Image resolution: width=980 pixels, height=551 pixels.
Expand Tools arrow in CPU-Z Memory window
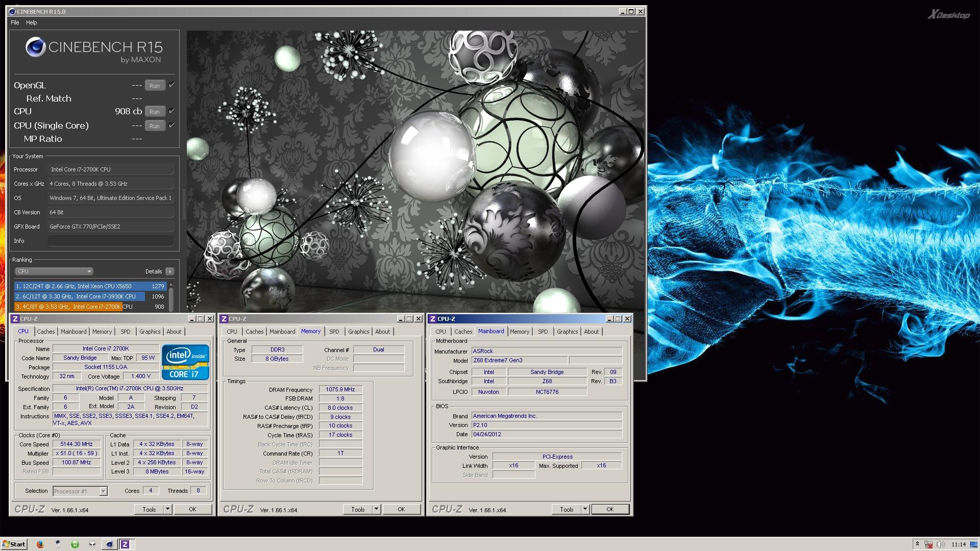point(376,509)
